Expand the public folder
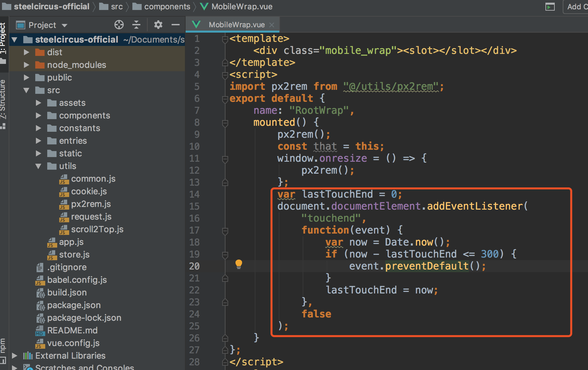This screenshot has width=588, height=370. click(27, 78)
